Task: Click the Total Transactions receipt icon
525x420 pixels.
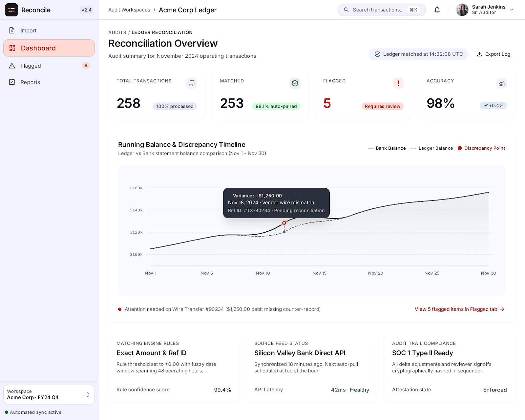Action: [x=192, y=83]
